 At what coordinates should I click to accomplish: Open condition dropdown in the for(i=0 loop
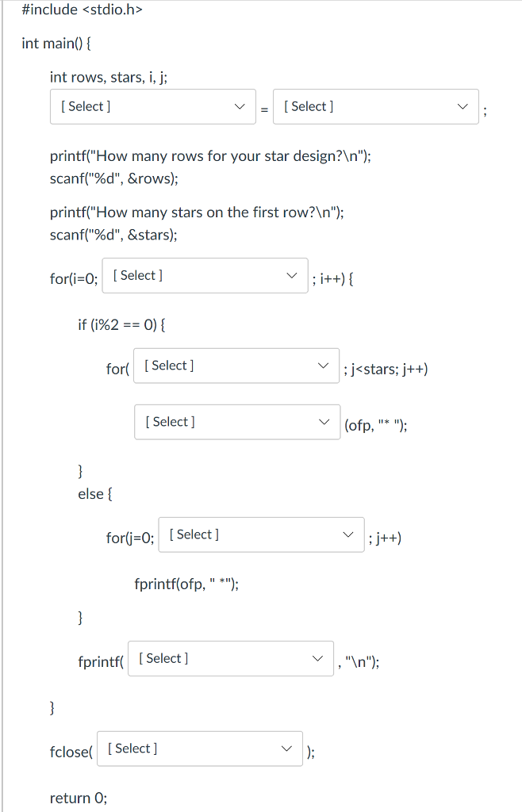click(x=205, y=275)
